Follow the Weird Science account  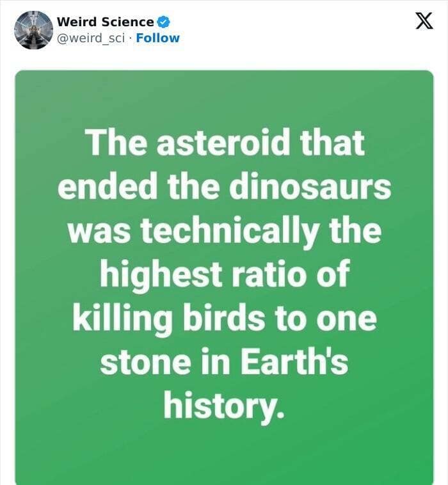tap(158, 38)
